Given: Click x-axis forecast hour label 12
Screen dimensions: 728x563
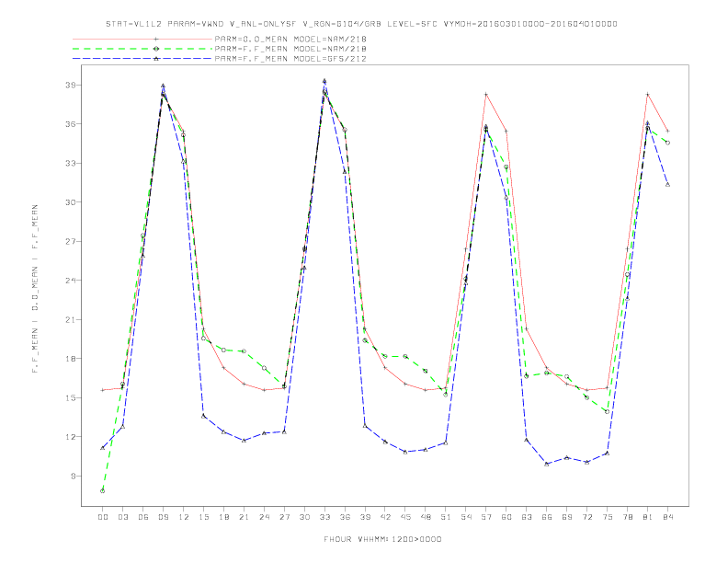Looking at the screenshot, I should [184, 517].
